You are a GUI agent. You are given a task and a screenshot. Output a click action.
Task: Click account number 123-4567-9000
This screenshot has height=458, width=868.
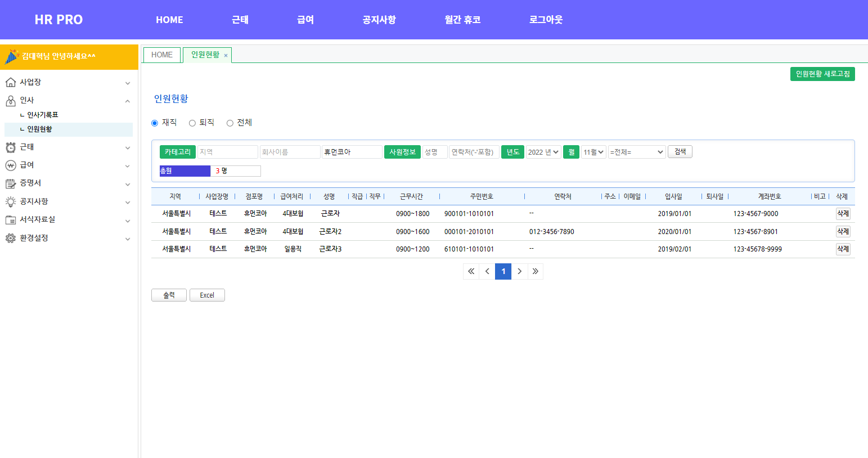tap(756, 214)
